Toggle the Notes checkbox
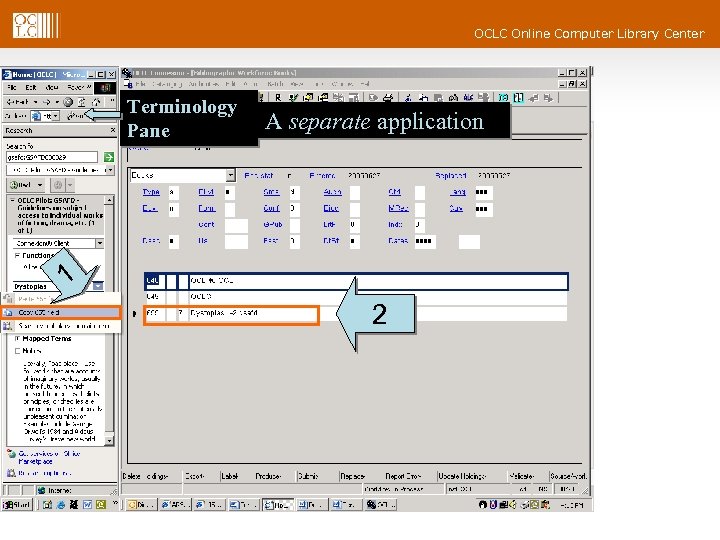 pyautogui.click(x=17, y=351)
